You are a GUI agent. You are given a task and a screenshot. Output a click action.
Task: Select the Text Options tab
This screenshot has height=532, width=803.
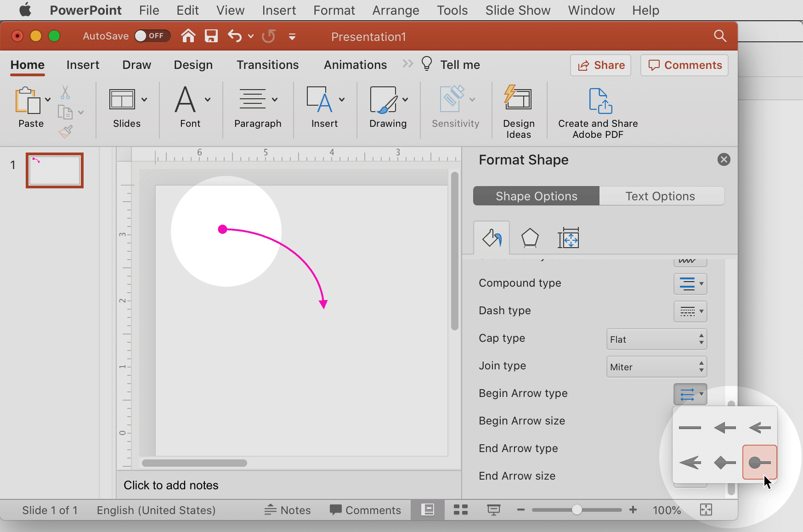(662, 196)
